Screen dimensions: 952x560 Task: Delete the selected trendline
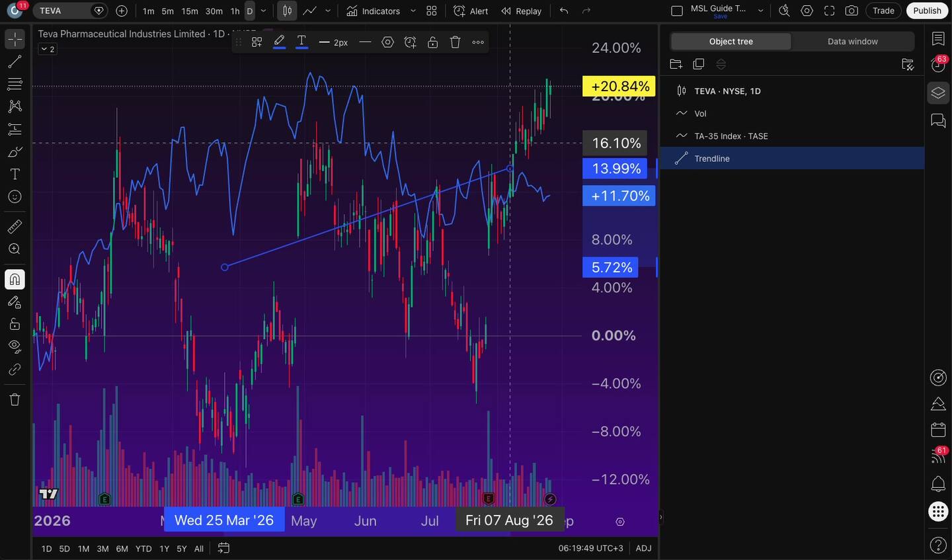[455, 42]
